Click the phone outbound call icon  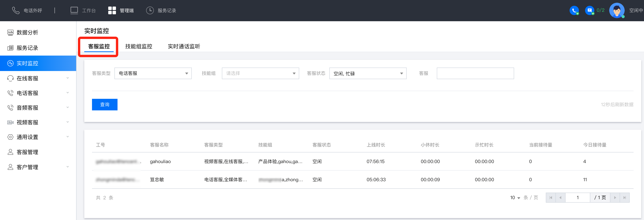click(x=15, y=10)
